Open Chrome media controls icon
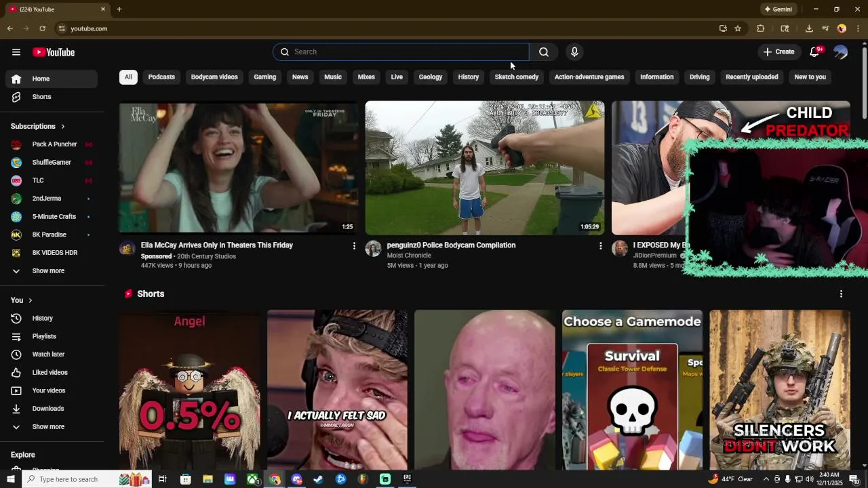Image resolution: width=868 pixels, height=488 pixels. 825,28
